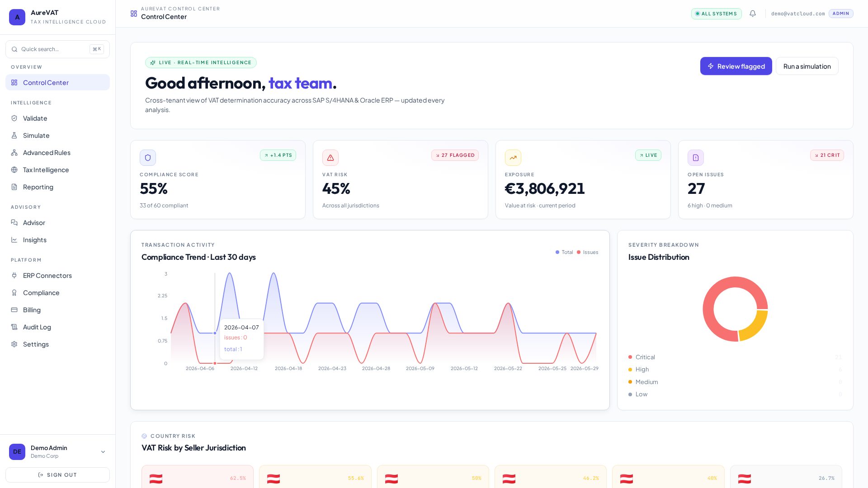Click the Medium orange legend swatch
Viewport: 868px width, 488px height.
click(x=630, y=382)
